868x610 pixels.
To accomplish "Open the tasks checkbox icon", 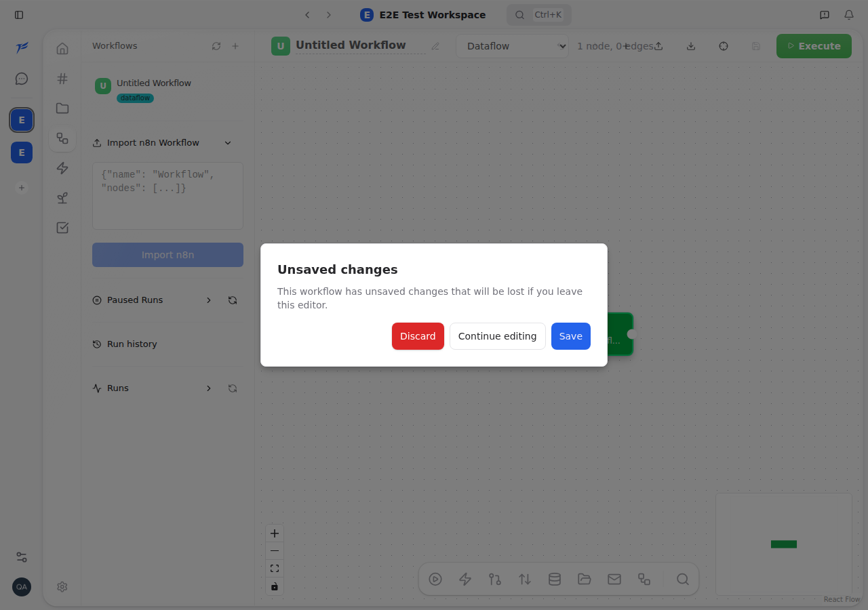I will pos(62,228).
